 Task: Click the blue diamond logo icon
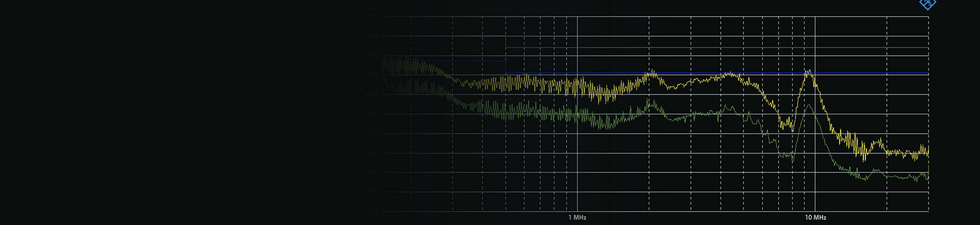[927, 4]
